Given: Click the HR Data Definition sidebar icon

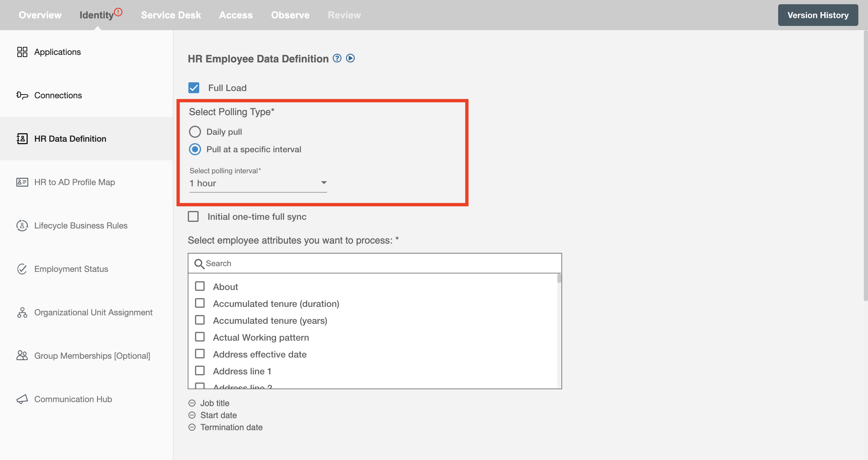Looking at the screenshot, I should 22,138.
